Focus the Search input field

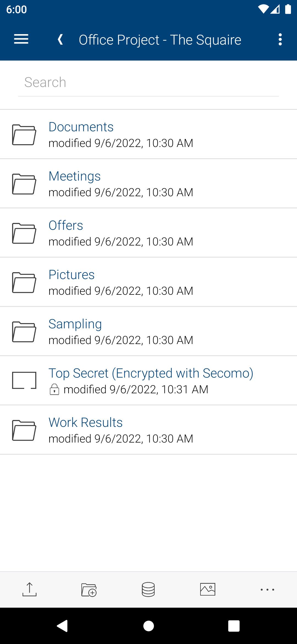148,82
